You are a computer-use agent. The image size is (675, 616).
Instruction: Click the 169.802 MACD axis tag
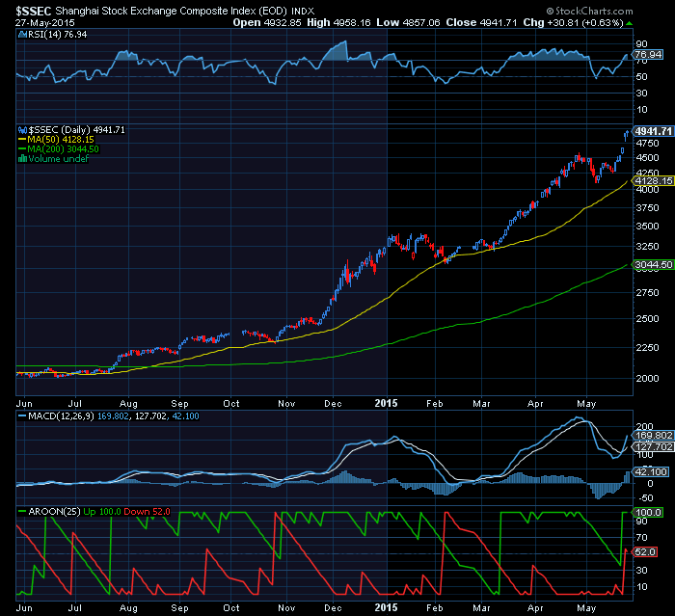pyautogui.click(x=653, y=435)
